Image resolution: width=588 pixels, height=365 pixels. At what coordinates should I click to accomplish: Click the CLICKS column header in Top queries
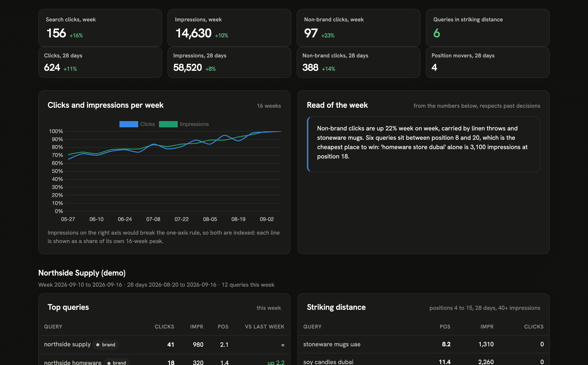pos(164,327)
